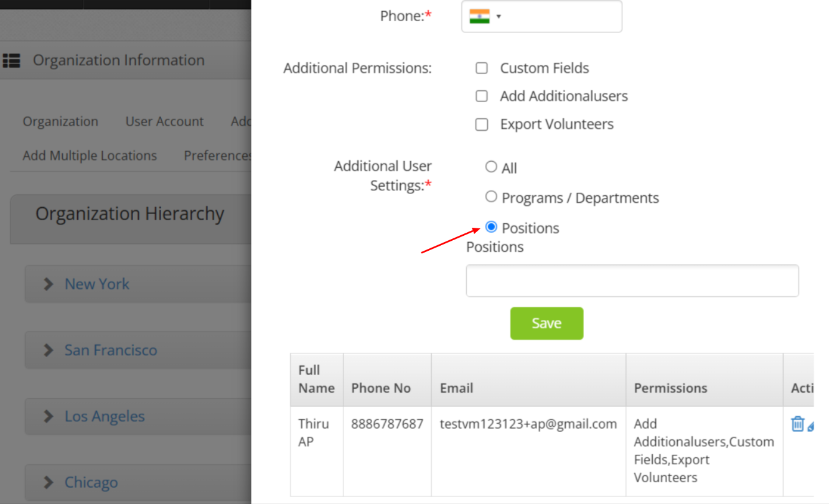
Task: Check the Add Additionalusers checkbox
Action: 482,96
